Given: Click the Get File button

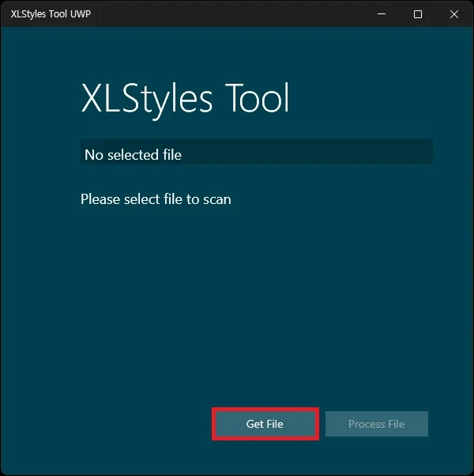Looking at the screenshot, I should pos(265,424).
